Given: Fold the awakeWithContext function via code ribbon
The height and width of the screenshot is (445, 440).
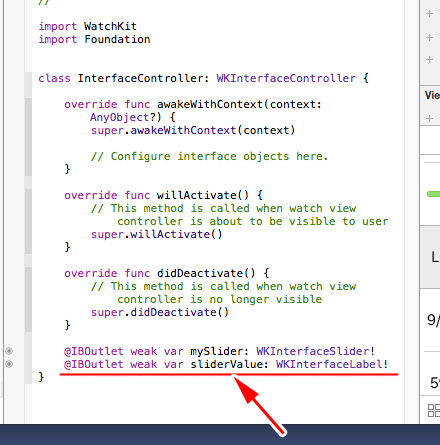Looking at the screenshot, I should point(28,137).
